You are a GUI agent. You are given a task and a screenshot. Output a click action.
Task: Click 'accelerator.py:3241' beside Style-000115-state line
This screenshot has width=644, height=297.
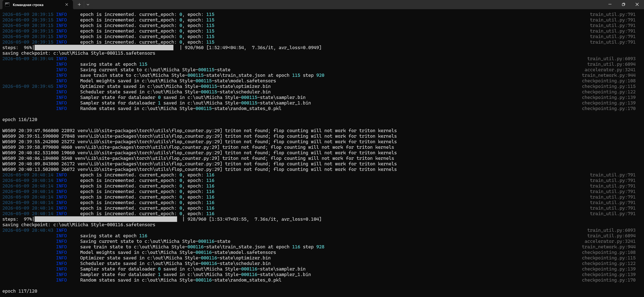click(x=610, y=70)
